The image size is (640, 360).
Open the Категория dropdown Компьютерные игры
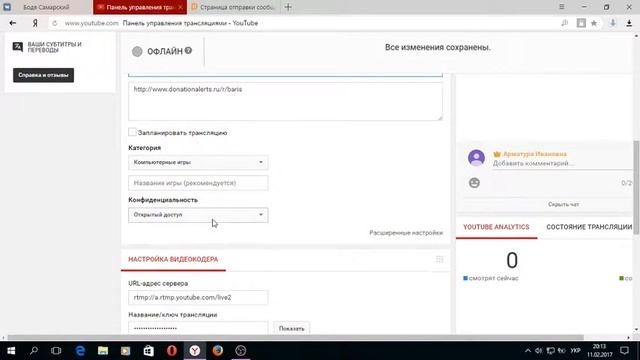(x=198, y=162)
